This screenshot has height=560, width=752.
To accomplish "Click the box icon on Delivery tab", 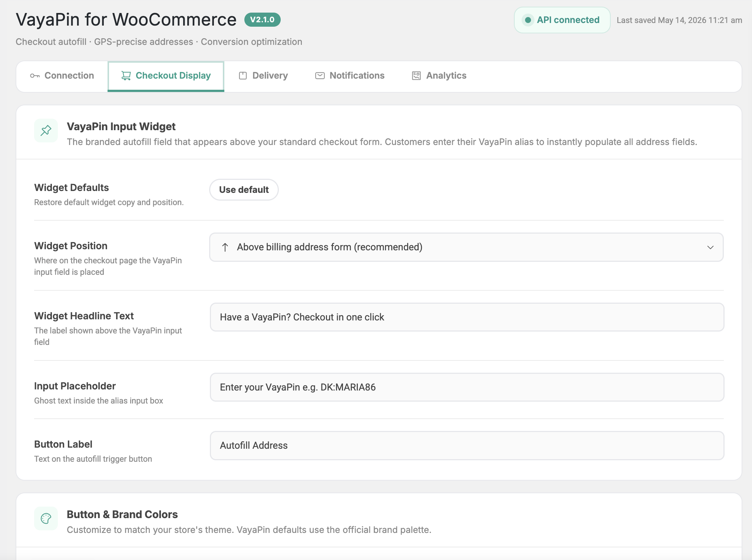I will (243, 76).
